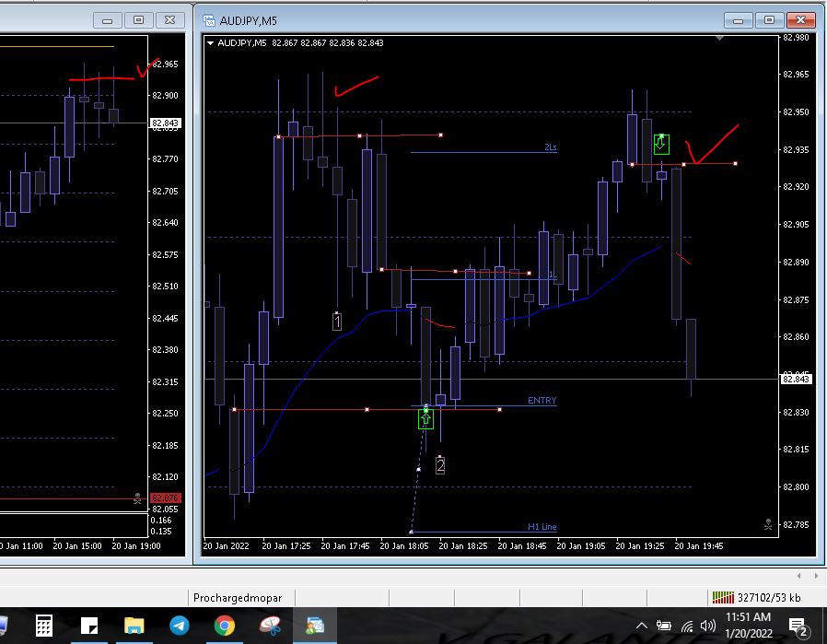Screen dimensions: 827x644
Task: Close the AUDJPY,M5 chart window
Action: coord(800,20)
